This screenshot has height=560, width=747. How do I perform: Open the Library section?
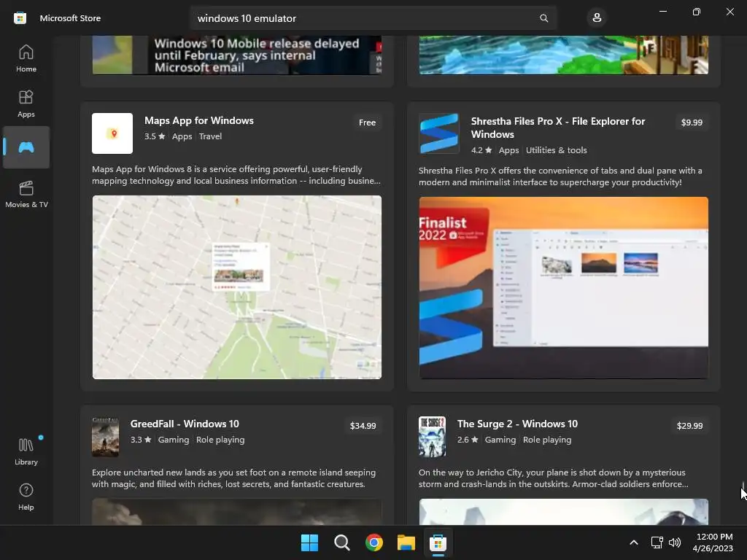[x=26, y=452]
